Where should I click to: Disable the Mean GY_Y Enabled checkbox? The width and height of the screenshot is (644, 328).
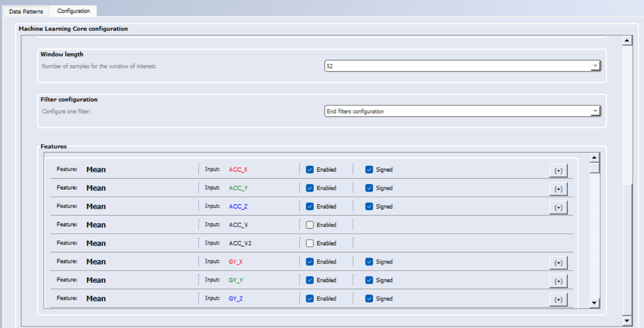pos(310,280)
